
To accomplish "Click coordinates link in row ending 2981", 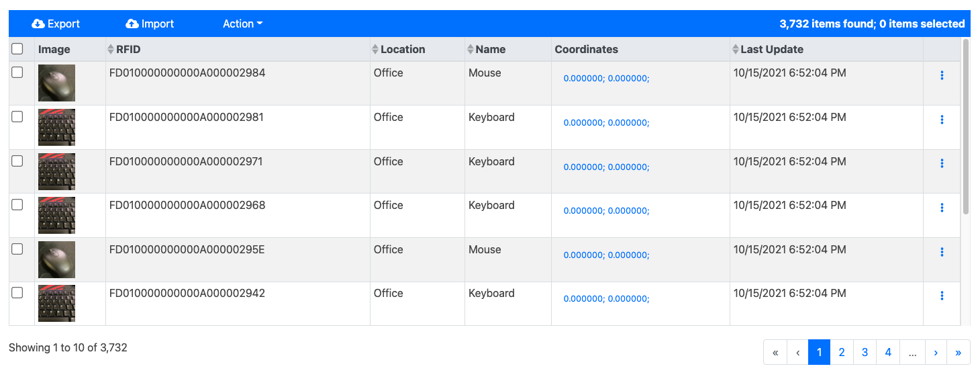I will [606, 123].
